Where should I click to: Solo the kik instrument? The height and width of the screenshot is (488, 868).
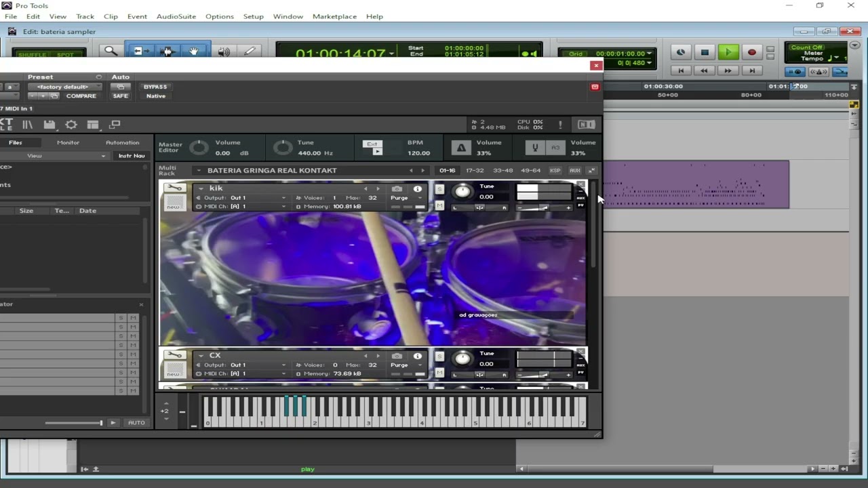pos(439,189)
